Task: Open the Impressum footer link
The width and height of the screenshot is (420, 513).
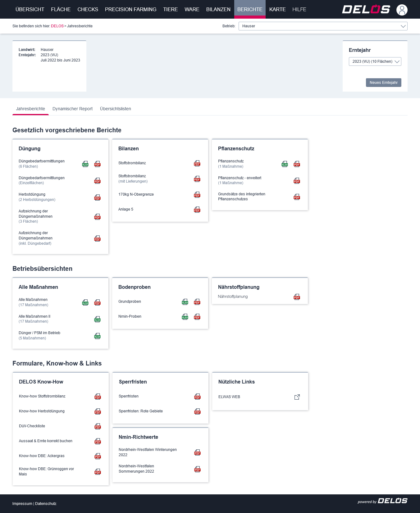Action: pyautogui.click(x=22, y=504)
